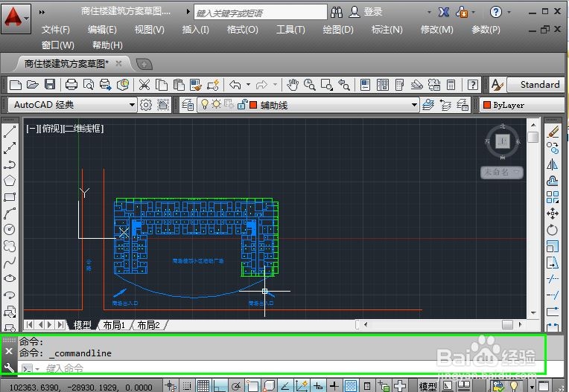Click the Paste clipboard icon
The width and height of the screenshot is (569, 392).
[x=179, y=85]
